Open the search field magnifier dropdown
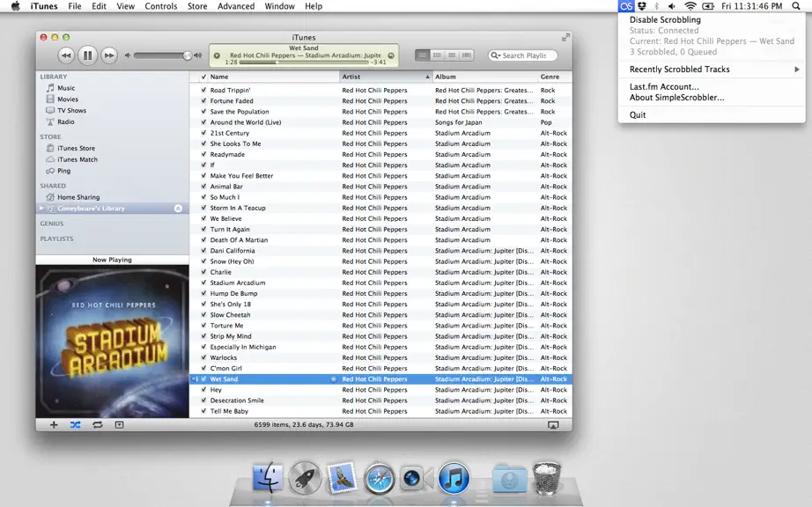Screen dimensions: 812x507 (x=496, y=55)
